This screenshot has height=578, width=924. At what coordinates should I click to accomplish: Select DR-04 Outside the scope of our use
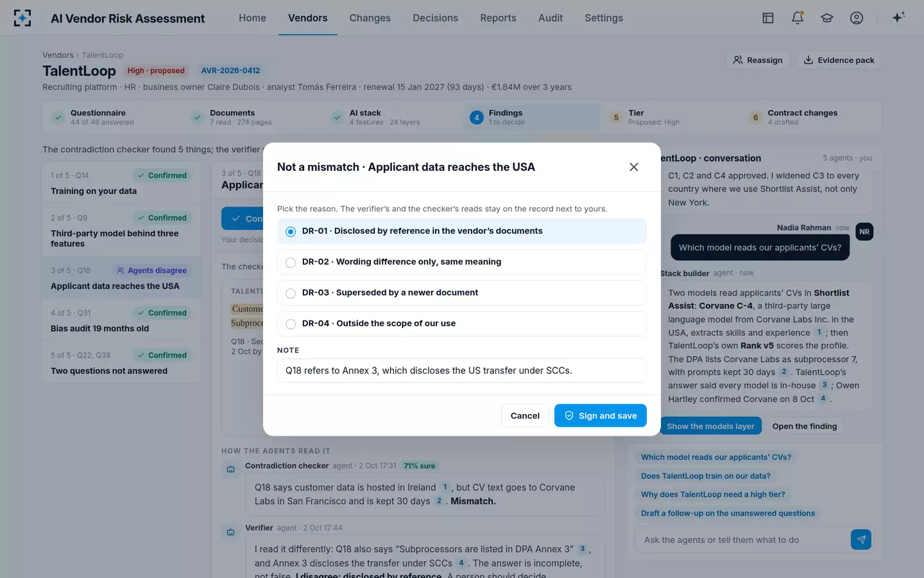(x=461, y=324)
